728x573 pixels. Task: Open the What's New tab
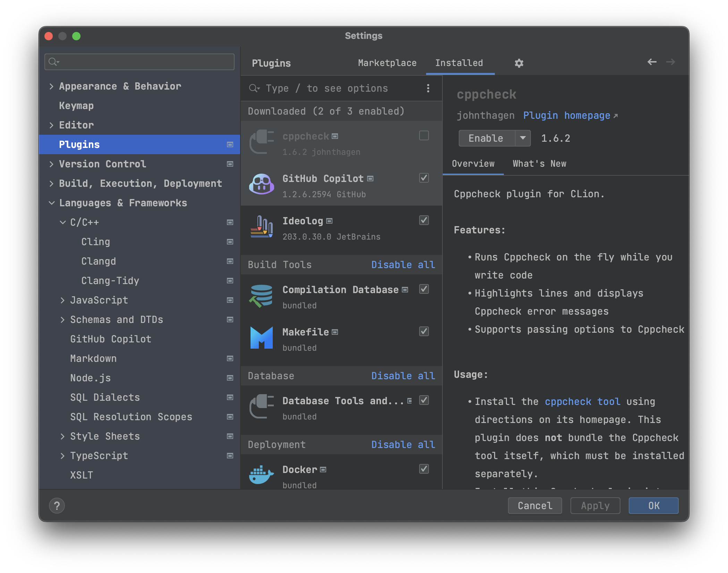click(x=539, y=164)
